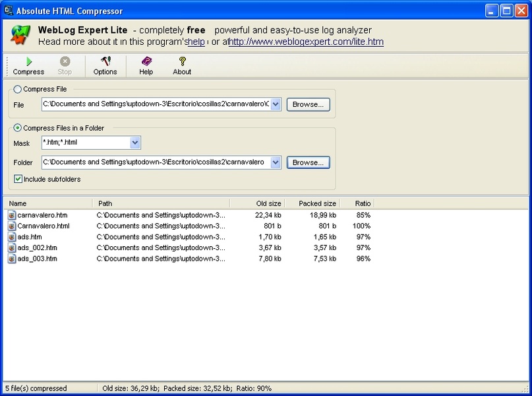Viewport: 532px width, 396px height.
Task: Close the Absolute HTML Compressor window
Action: tap(521, 11)
